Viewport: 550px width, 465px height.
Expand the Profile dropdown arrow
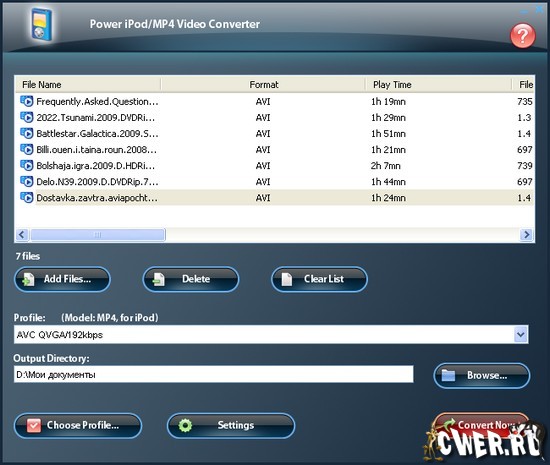click(x=521, y=335)
